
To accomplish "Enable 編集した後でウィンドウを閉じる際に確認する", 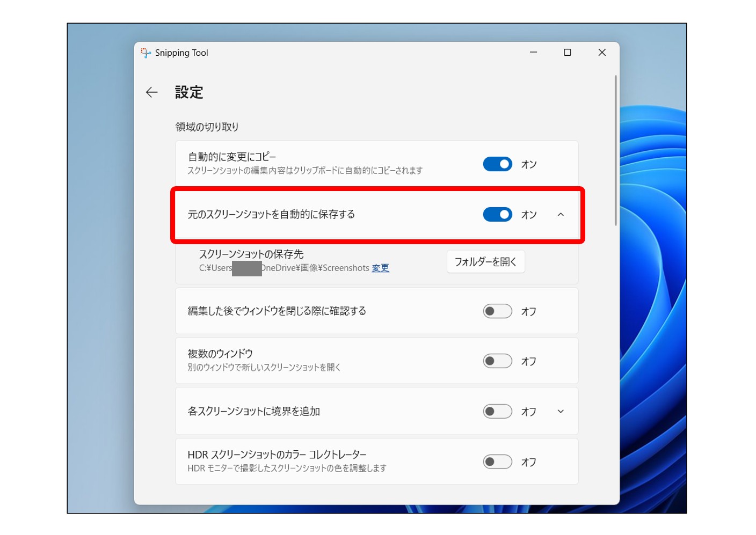I will click(497, 311).
